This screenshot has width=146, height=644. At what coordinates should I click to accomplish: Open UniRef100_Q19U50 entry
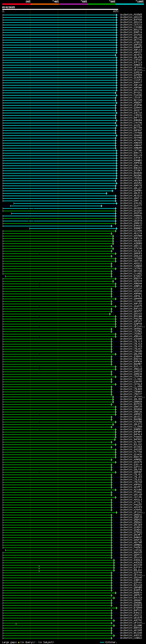(x=131, y=77)
